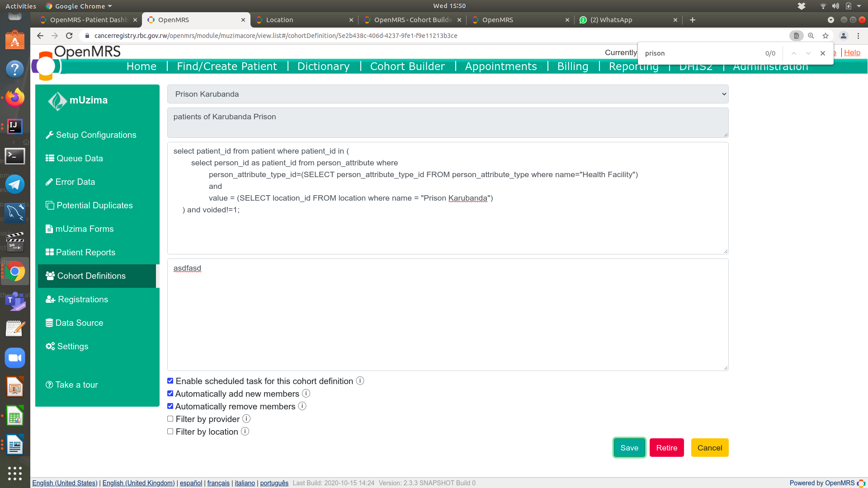Open Billing page

coord(573,66)
